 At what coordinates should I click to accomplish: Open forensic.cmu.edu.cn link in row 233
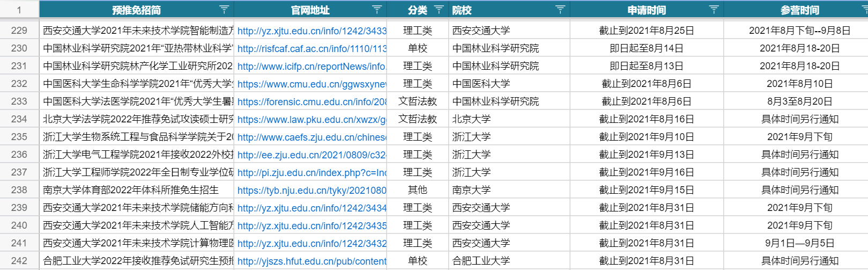(312, 102)
